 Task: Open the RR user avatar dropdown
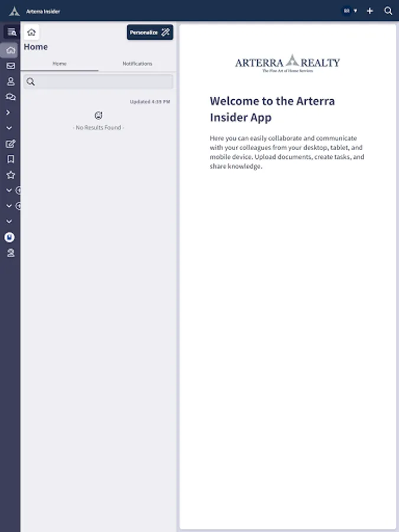coord(349,11)
